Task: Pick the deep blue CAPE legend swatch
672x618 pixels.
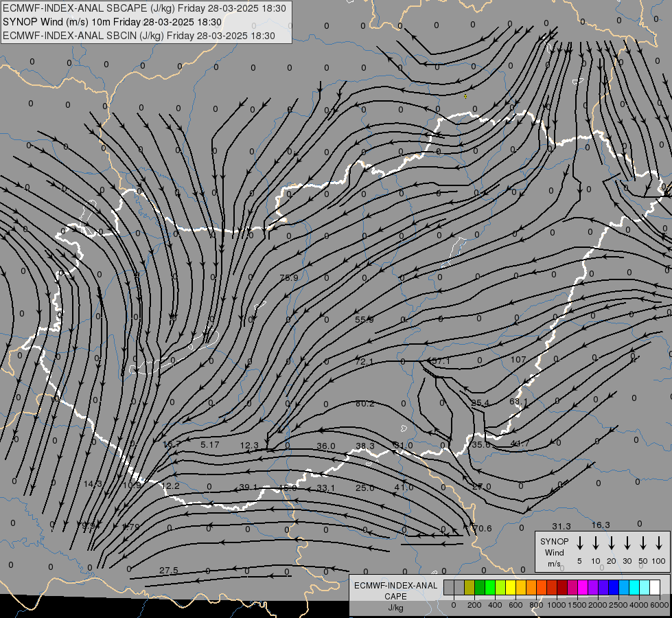Action: (x=613, y=588)
